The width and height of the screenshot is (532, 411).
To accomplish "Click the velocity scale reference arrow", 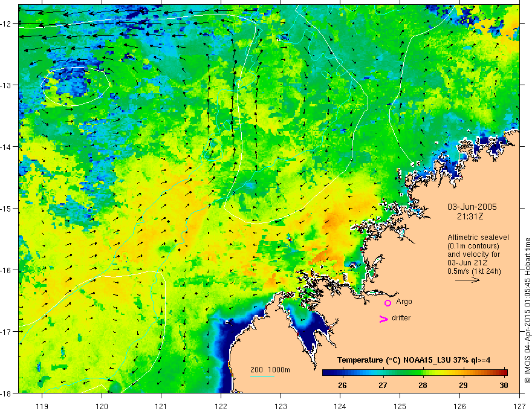I will [467, 280].
